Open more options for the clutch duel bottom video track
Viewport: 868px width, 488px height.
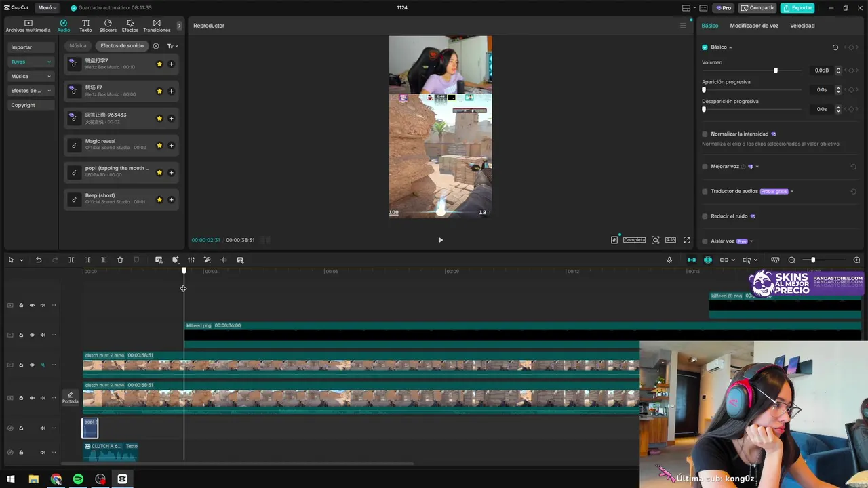(54, 398)
